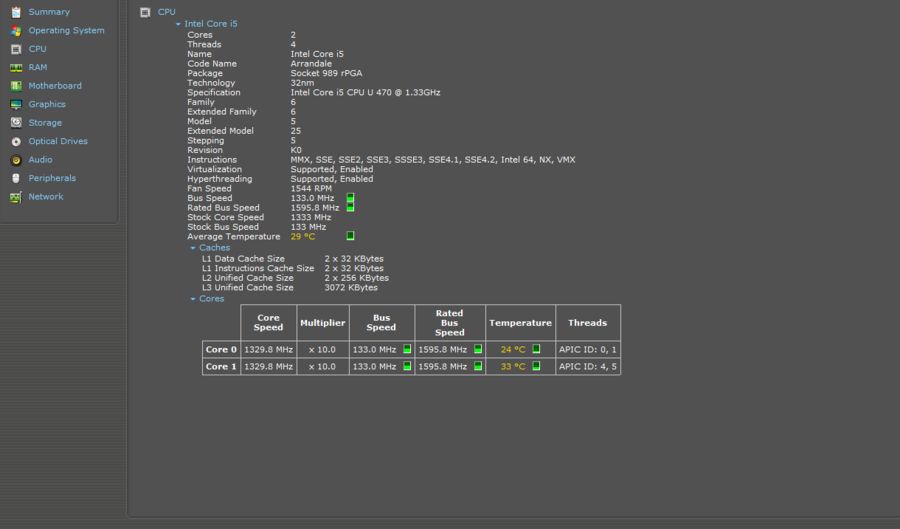The image size is (900, 529).
Task: Click Specification value Intel Core i5 CPU U 470
Action: (366, 92)
